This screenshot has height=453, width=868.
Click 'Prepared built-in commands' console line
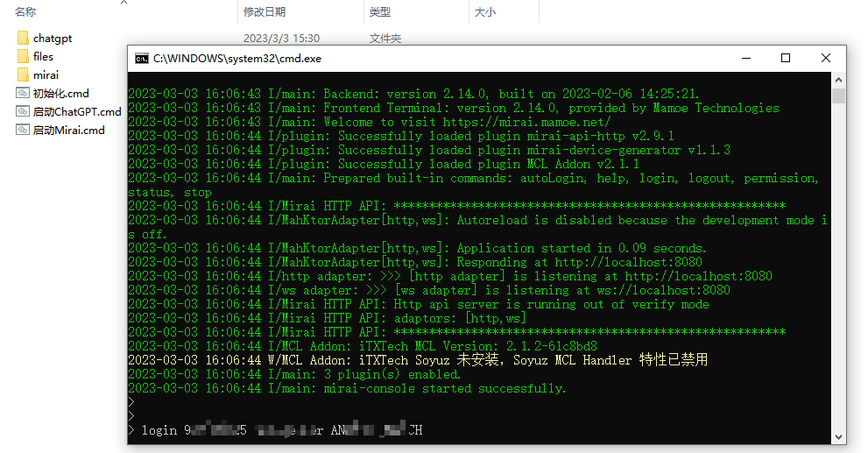pyautogui.click(x=473, y=185)
